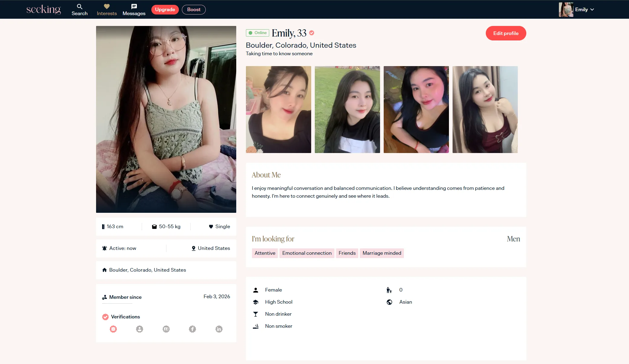Click the Facebook verification badge
Image resolution: width=629 pixels, height=364 pixels.
click(x=192, y=329)
